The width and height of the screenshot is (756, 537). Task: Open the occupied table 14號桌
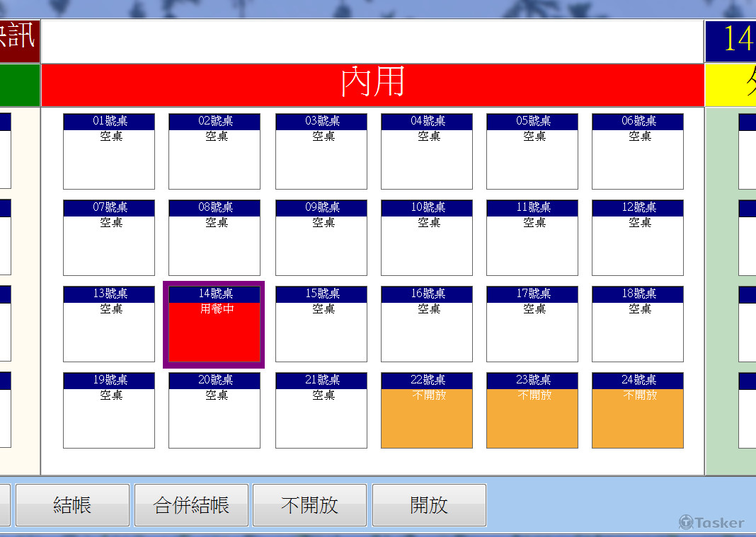click(x=214, y=325)
